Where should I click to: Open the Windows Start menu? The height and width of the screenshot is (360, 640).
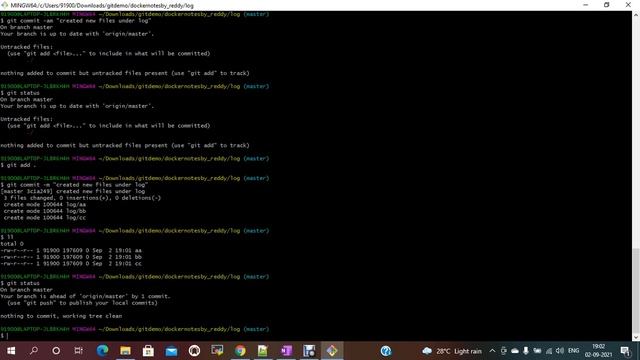11,351
